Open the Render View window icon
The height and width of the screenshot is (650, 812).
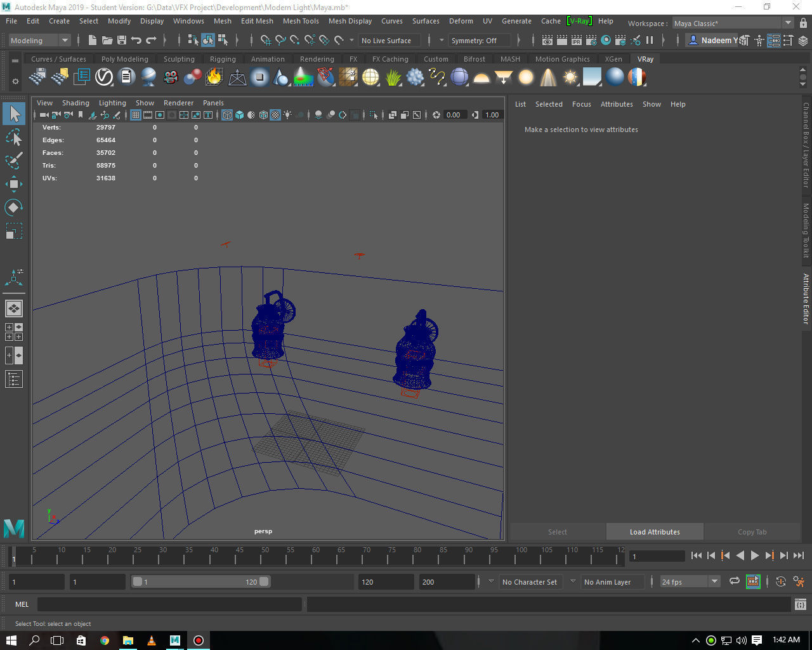[547, 41]
